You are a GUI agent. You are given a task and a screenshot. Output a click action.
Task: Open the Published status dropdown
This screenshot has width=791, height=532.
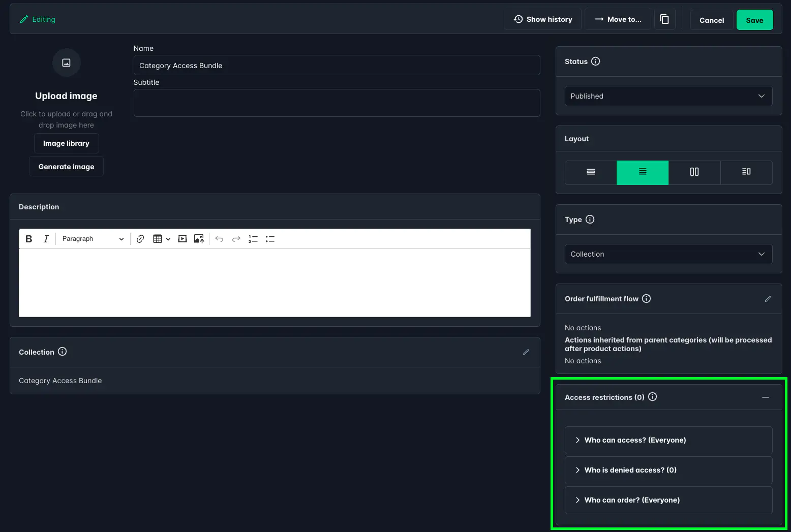point(668,96)
